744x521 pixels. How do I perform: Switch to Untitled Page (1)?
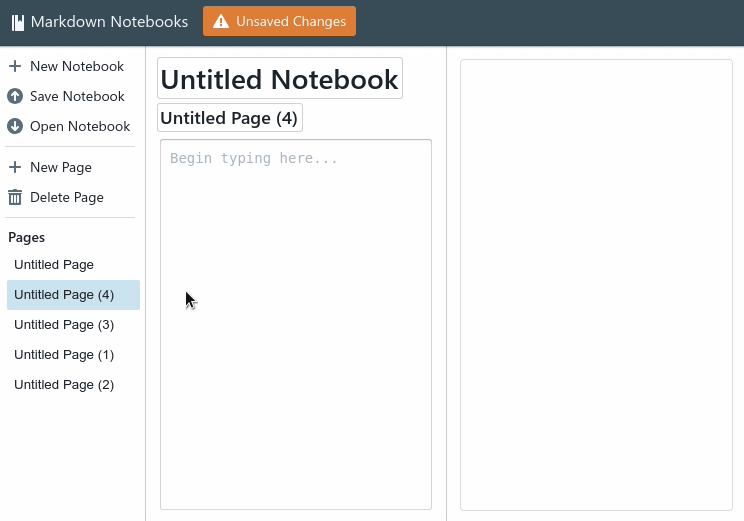coord(74,355)
